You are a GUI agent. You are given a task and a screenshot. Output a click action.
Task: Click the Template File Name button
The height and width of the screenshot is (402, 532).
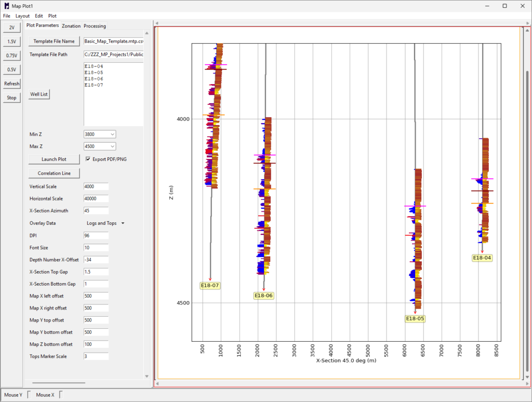tap(54, 41)
